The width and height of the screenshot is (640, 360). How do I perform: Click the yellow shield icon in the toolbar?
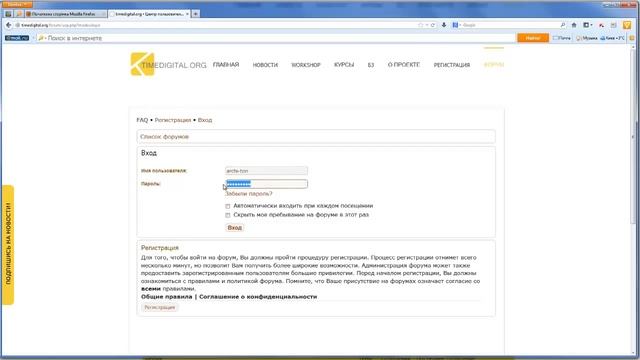pyautogui.click(x=627, y=25)
